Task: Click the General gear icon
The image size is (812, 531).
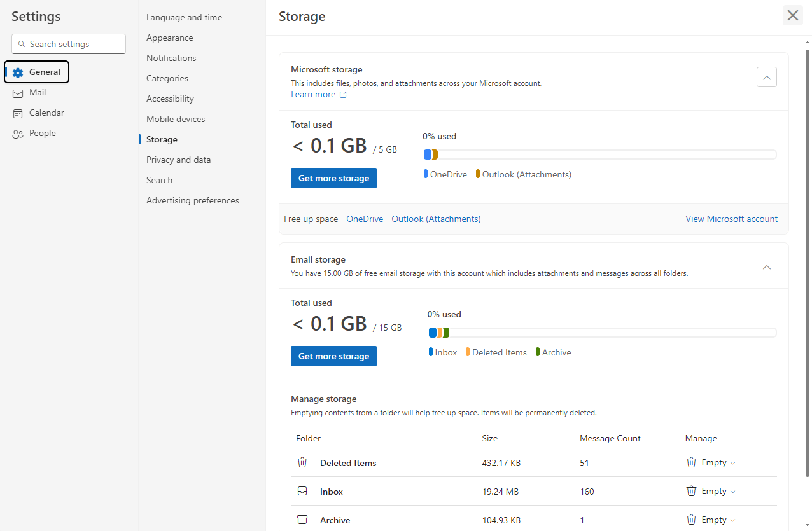Action: click(18, 72)
